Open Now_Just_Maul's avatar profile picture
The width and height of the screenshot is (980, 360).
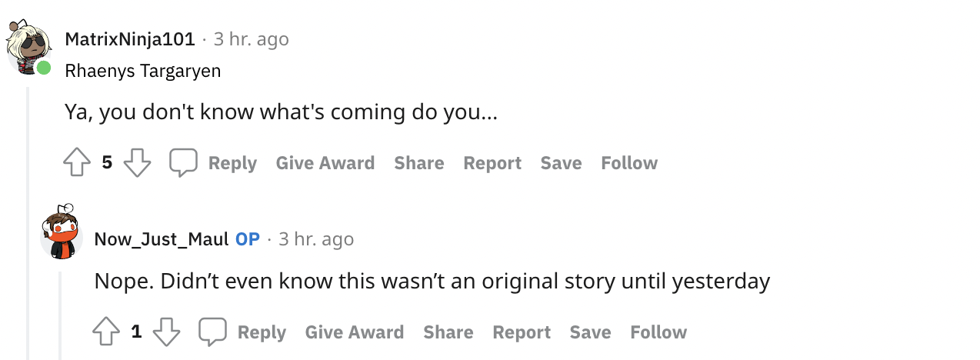[x=62, y=234]
